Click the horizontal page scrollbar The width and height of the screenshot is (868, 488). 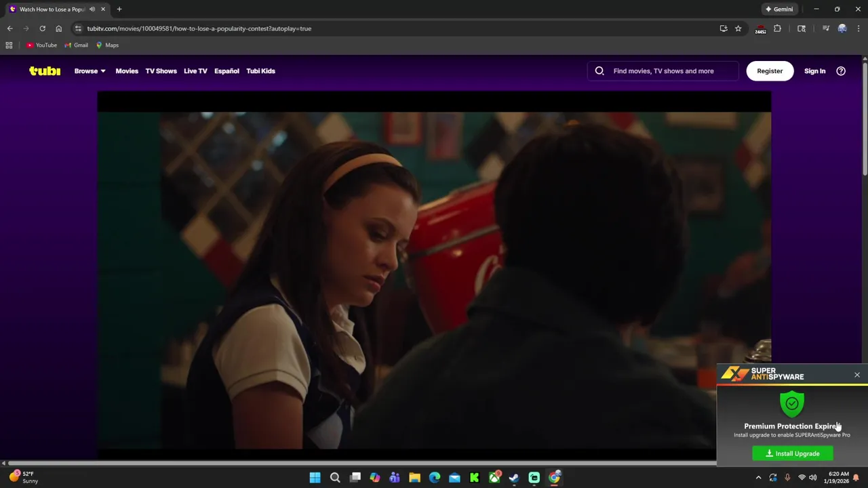(361, 463)
